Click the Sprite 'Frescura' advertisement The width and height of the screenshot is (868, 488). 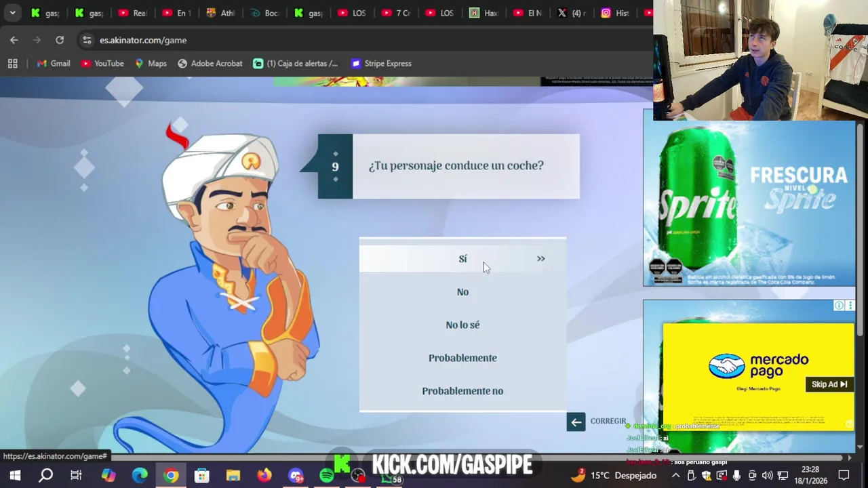click(x=749, y=203)
